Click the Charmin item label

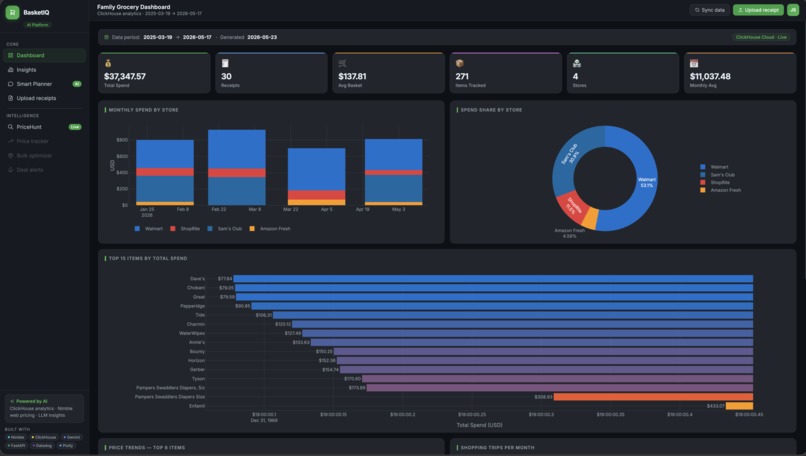coord(196,324)
